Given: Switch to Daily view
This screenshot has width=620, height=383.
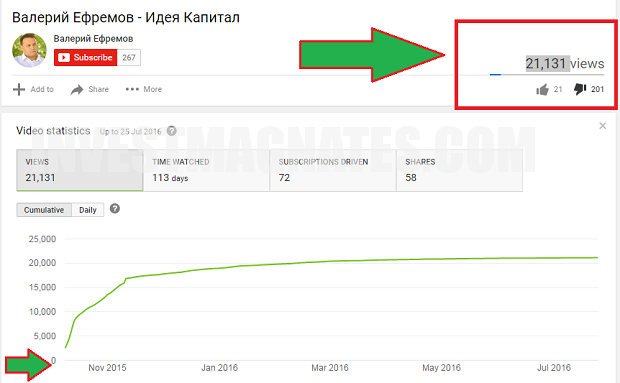Looking at the screenshot, I should pyautogui.click(x=88, y=210).
